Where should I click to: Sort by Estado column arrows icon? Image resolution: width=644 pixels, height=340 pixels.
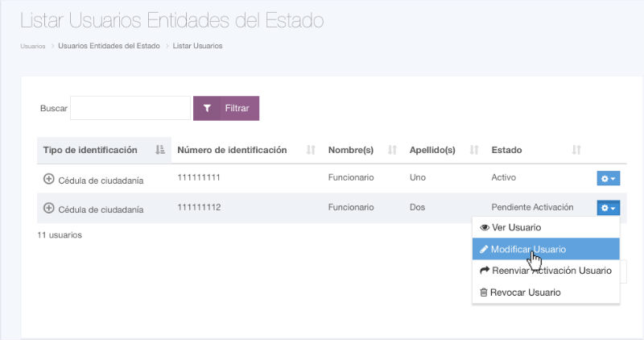click(x=576, y=150)
